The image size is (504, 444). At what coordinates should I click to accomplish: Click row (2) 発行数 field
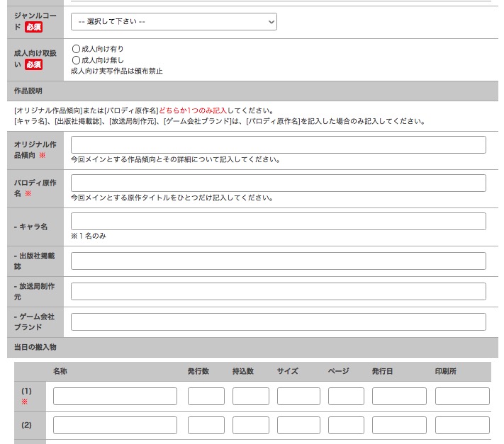click(206, 425)
